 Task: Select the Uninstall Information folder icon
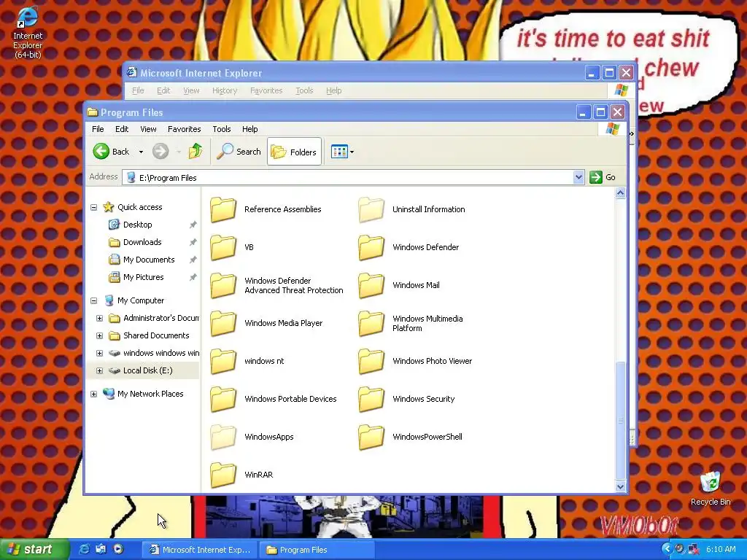click(371, 209)
